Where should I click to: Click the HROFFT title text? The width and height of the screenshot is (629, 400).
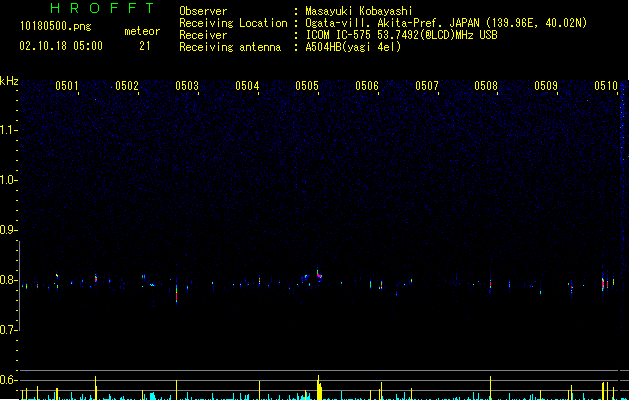pos(102,8)
